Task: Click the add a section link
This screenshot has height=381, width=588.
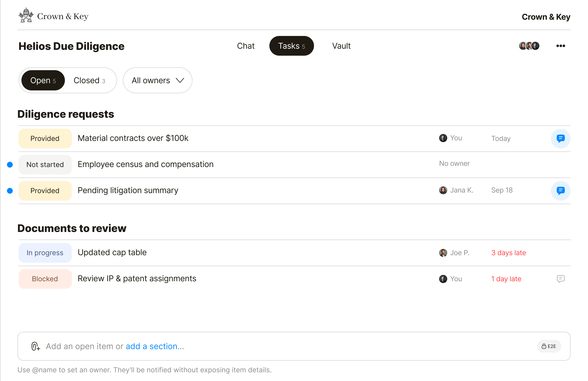Action: click(151, 346)
